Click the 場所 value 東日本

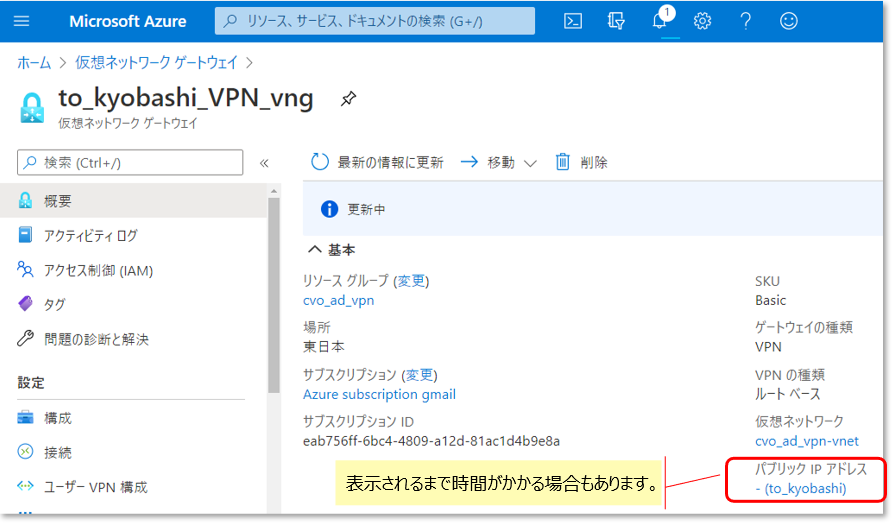[x=323, y=346]
